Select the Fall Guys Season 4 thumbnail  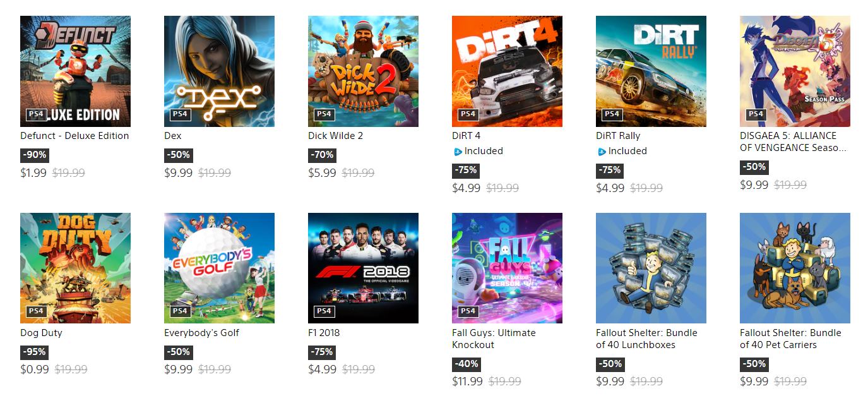pyautogui.click(x=507, y=268)
